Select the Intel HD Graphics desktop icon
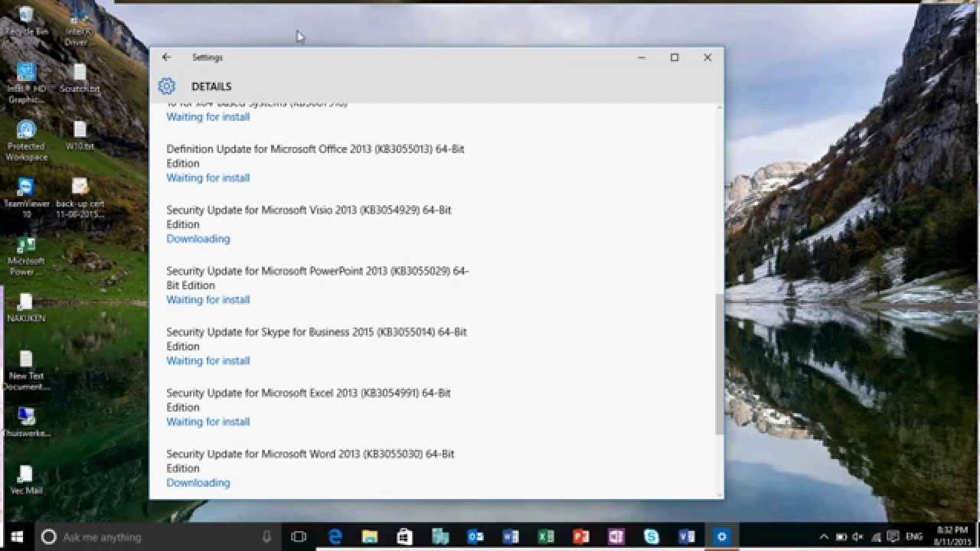This screenshot has height=551, width=980. coord(26,83)
